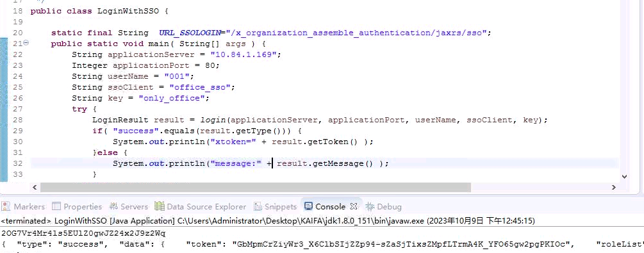Click the editor horizontal scrollbar thumb
This screenshot has height=253, width=644.
[256, 187]
